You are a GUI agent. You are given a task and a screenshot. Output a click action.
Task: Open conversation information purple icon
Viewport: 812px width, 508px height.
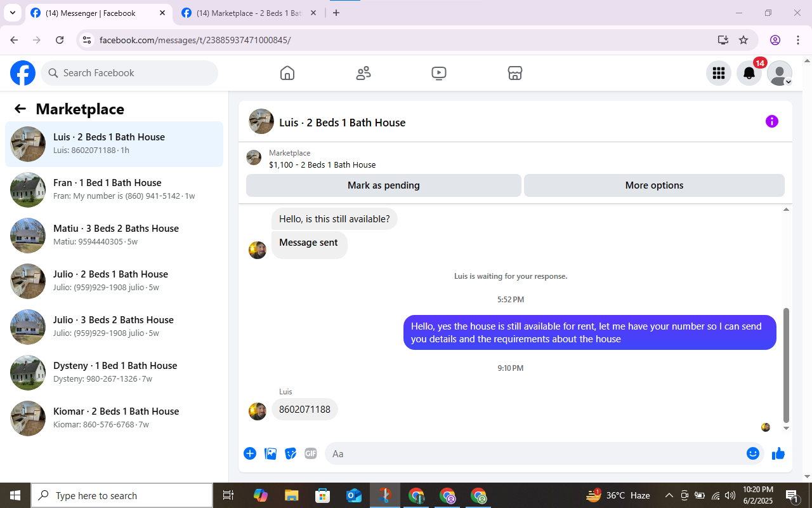click(772, 121)
